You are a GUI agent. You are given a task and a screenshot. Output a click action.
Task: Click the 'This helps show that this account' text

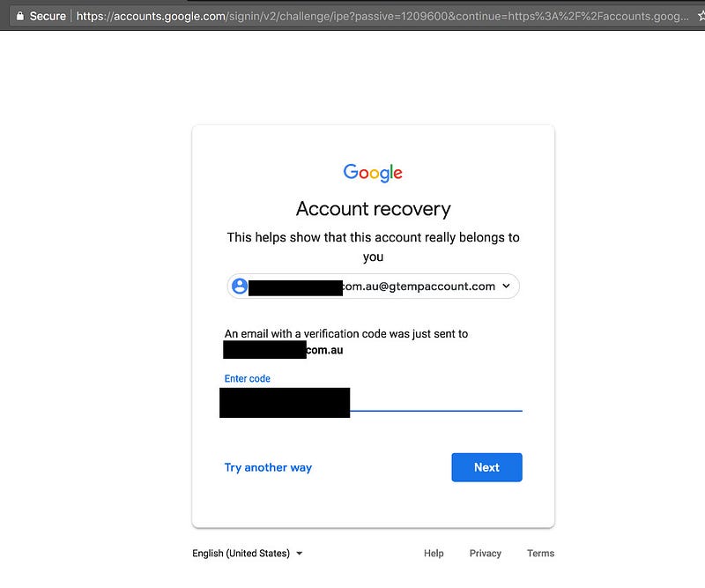tap(373, 247)
